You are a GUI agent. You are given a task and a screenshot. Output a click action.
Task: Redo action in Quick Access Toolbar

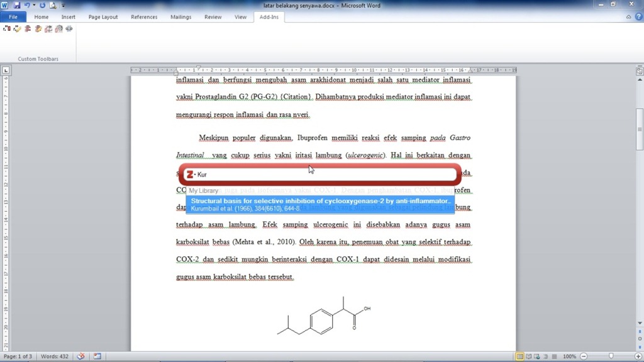click(x=42, y=5)
